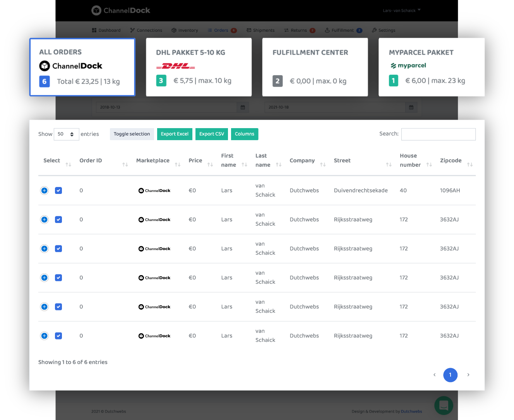
Task: Sort by the Street column arrows
Action: 389,165
